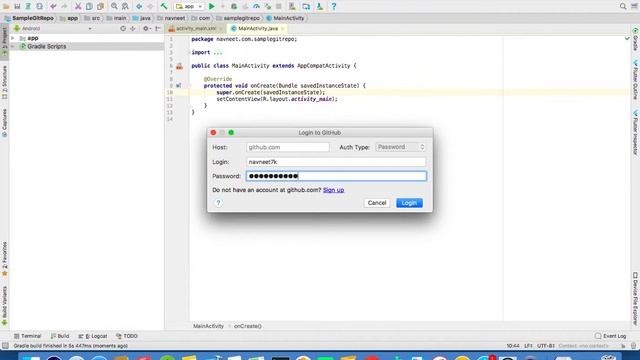The width and height of the screenshot is (640, 360).
Task: Click the Project panel gear settings icon
Action: pos(146,29)
